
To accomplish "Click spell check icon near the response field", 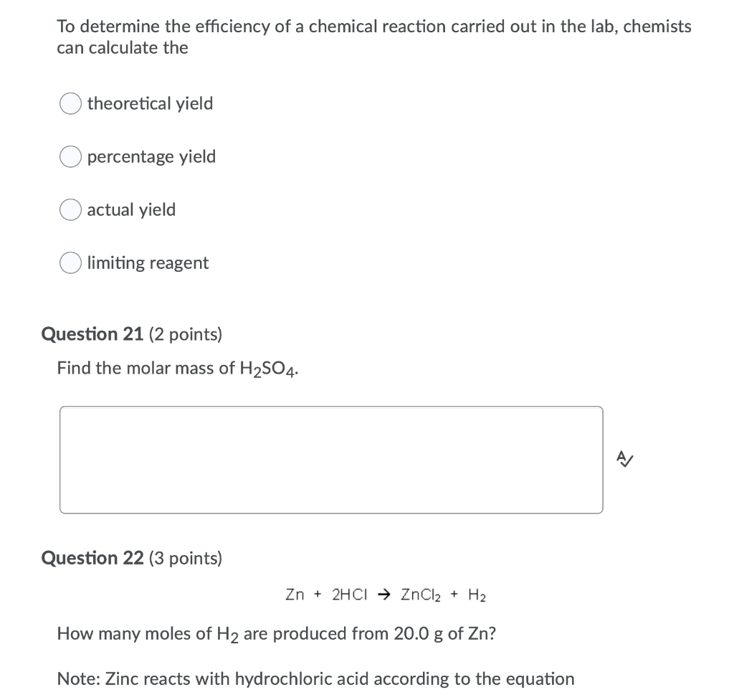I will coord(624,460).
